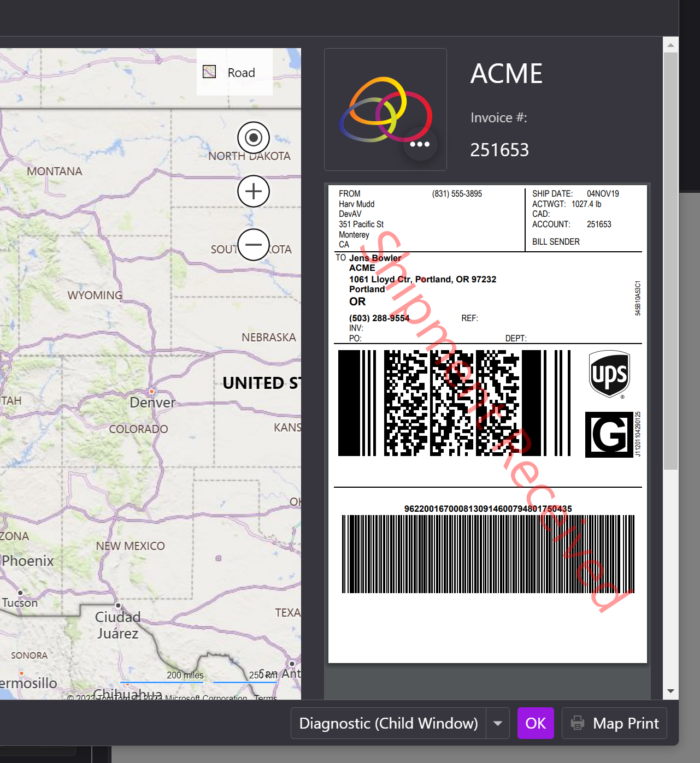
Task: Click the NORTH DAKOTA state label
Action: click(249, 156)
